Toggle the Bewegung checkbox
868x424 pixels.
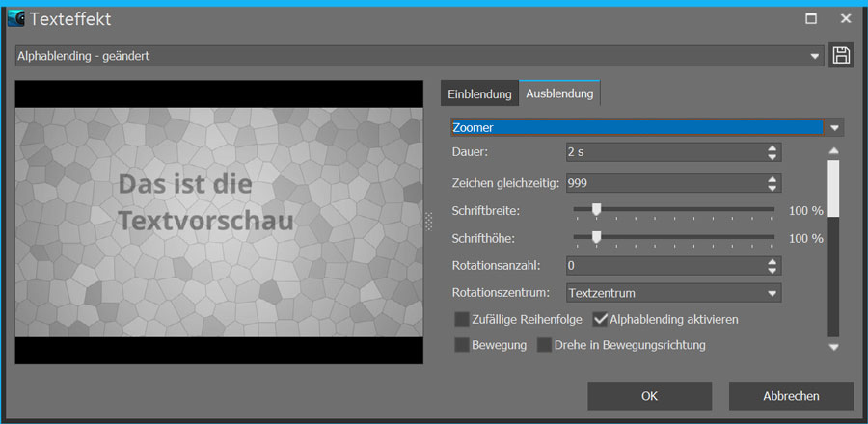coord(462,345)
